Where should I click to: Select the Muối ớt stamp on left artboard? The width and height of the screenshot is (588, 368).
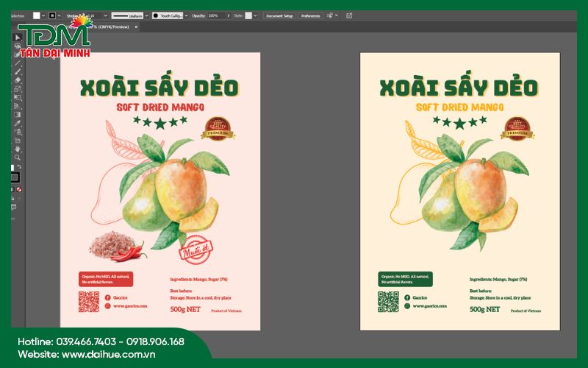pos(196,250)
